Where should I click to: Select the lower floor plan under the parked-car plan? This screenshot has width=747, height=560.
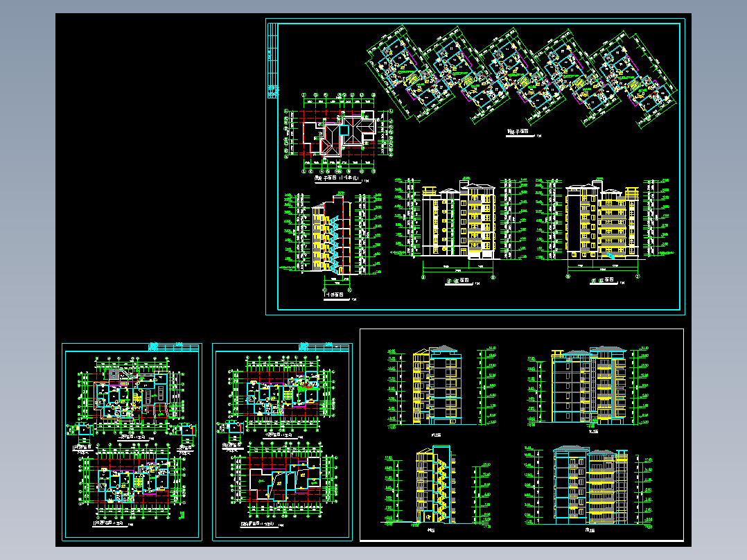132,480
